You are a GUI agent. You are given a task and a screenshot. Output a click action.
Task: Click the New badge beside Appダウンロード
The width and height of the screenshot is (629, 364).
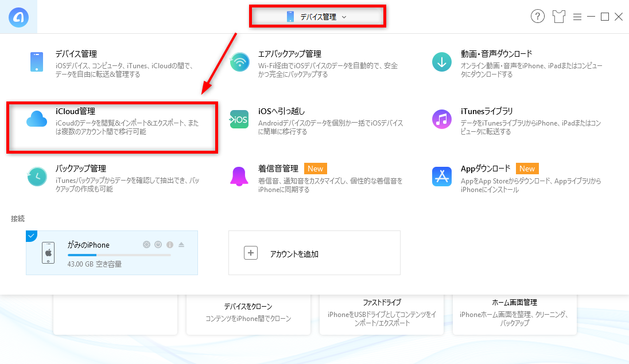point(527,169)
